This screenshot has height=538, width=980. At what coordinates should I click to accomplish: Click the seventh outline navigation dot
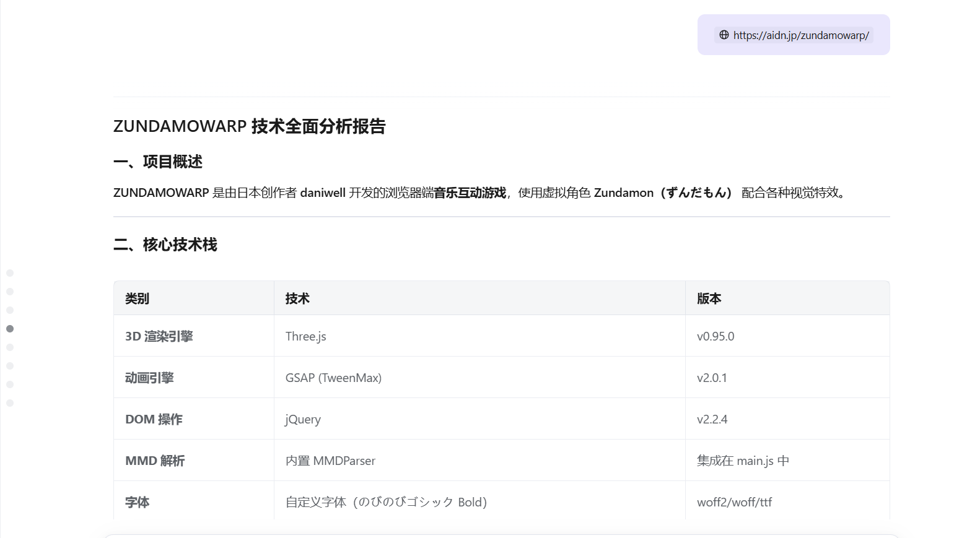[x=10, y=384]
